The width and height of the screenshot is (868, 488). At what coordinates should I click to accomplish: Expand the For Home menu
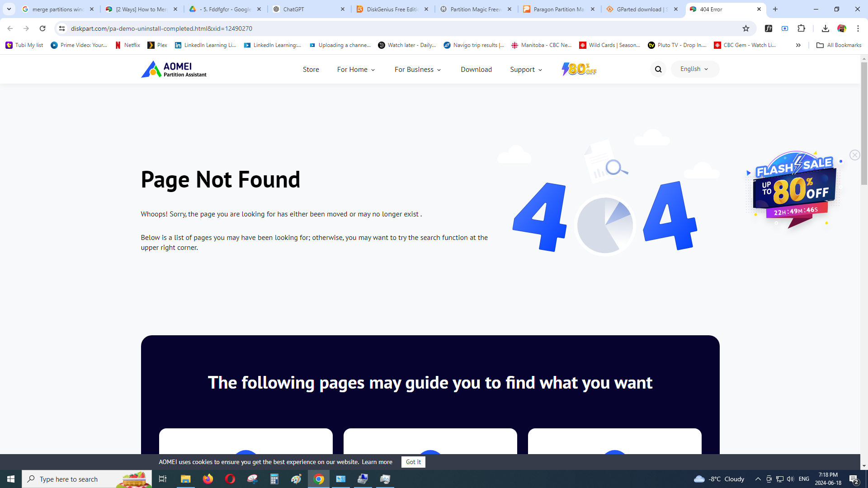(356, 70)
